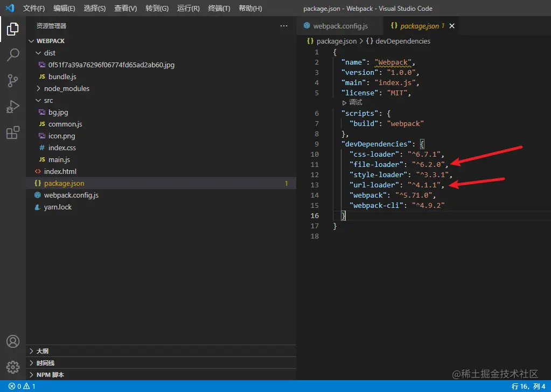
Task: Collapse the dist folder
Action: (x=38, y=53)
